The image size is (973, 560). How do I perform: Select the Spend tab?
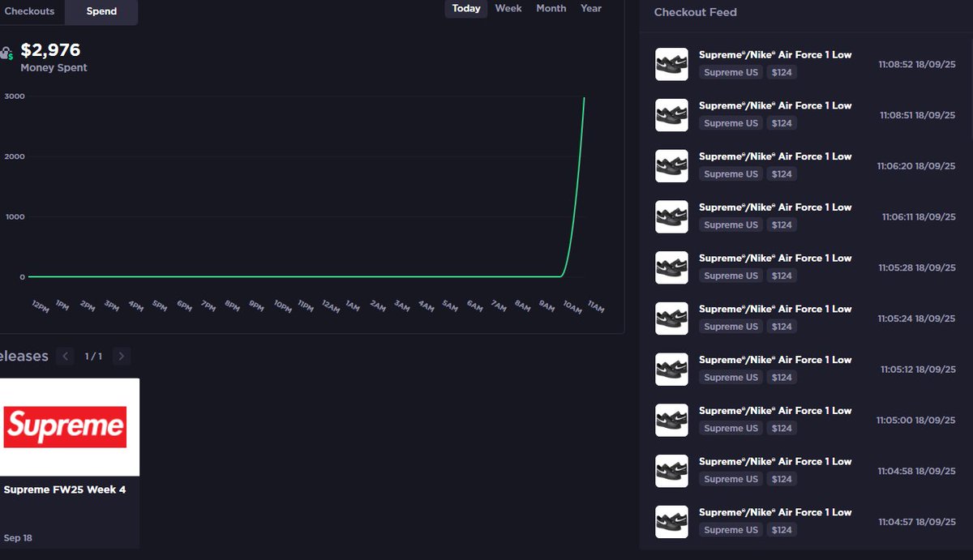[101, 11]
